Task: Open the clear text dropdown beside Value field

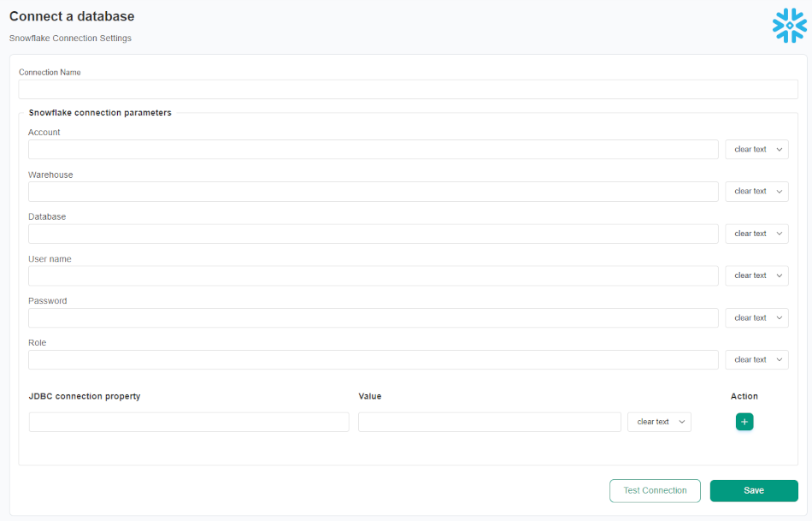Action: click(x=659, y=422)
